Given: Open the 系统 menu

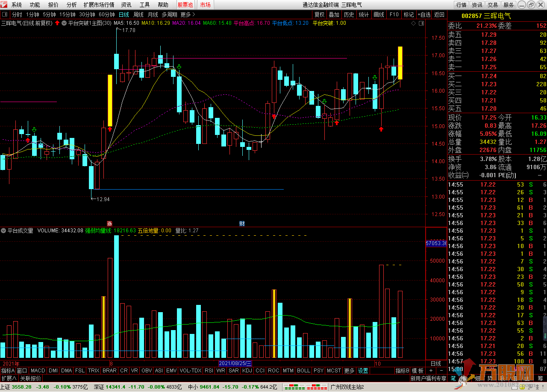Looking at the screenshot, I should [x=17, y=5].
